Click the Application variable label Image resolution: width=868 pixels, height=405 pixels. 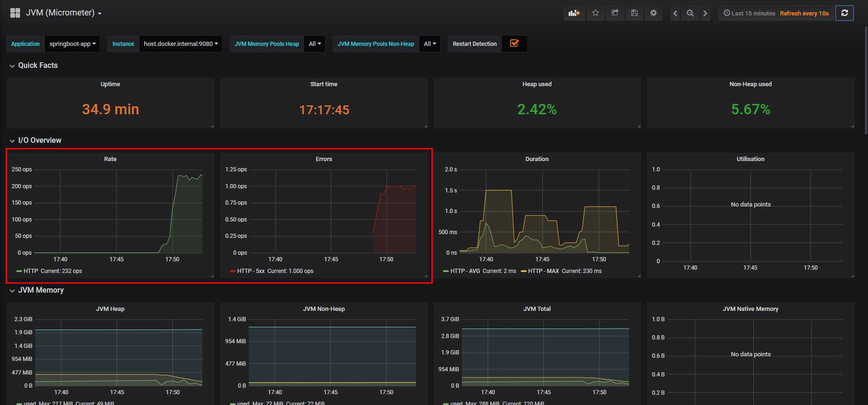point(25,44)
